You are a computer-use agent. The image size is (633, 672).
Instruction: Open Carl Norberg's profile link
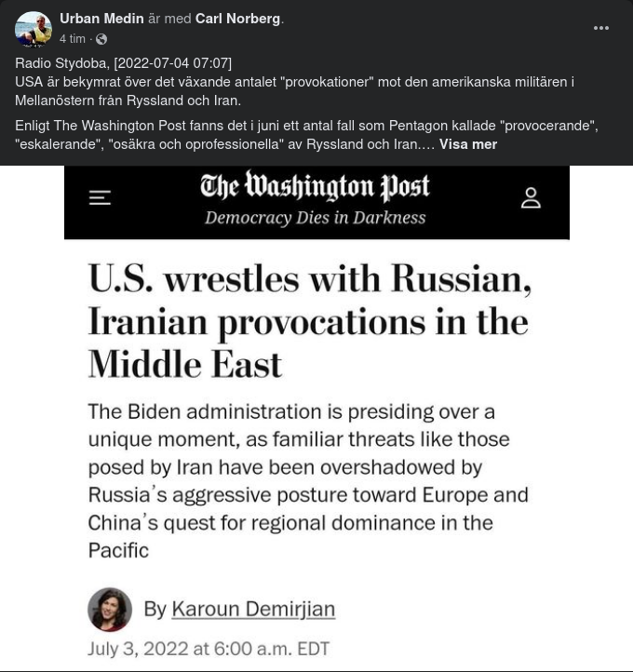(237, 19)
